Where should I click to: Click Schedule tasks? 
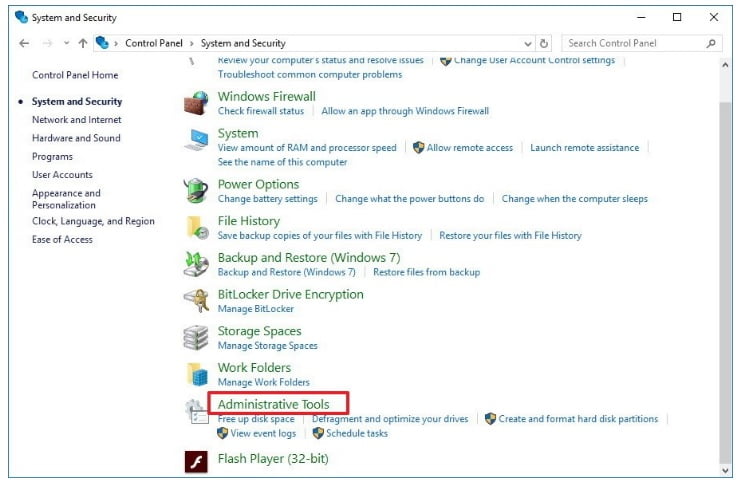[357, 433]
